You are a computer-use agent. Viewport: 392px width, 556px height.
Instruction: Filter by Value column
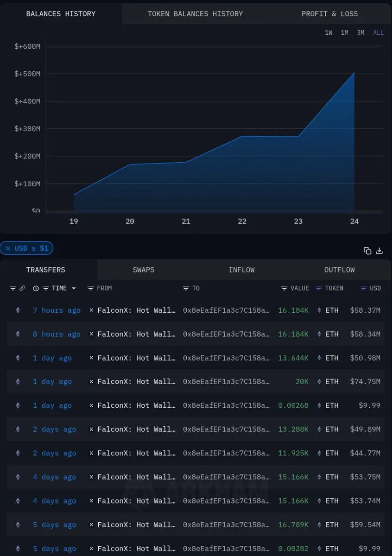284,288
